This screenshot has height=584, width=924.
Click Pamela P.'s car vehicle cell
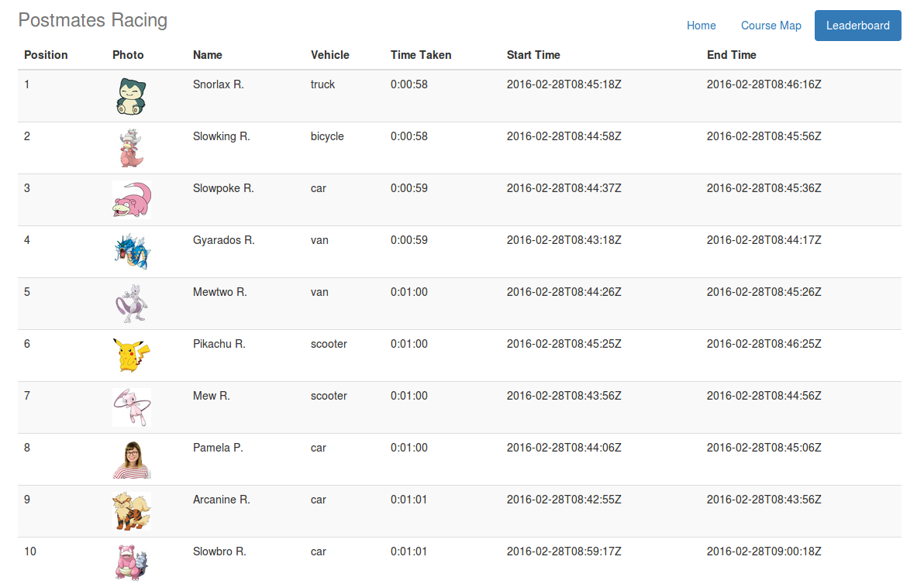pyautogui.click(x=319, y=448)
